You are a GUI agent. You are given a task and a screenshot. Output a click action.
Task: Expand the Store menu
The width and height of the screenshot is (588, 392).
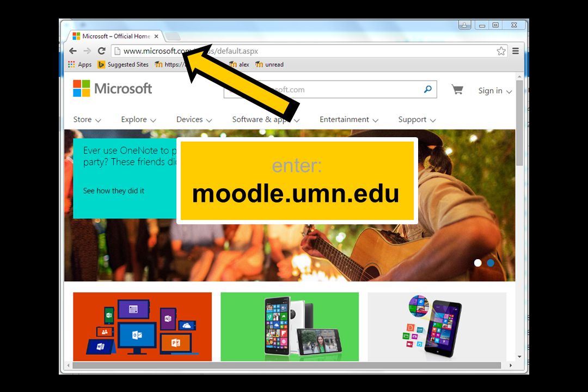87,120
